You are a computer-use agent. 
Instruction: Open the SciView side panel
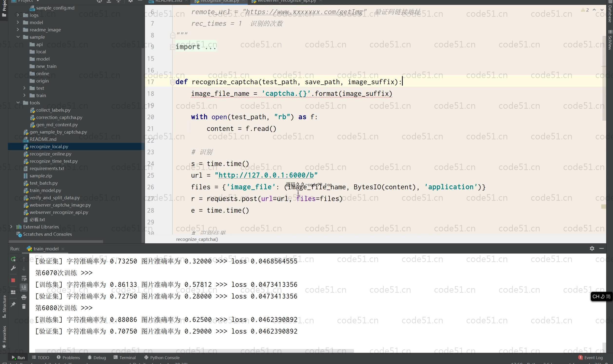610,40
